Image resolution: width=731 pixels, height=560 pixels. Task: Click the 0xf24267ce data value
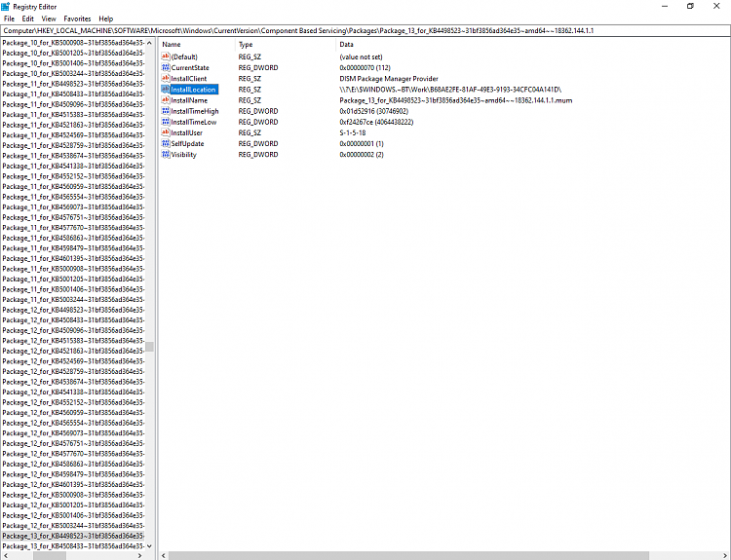(376, 122)
